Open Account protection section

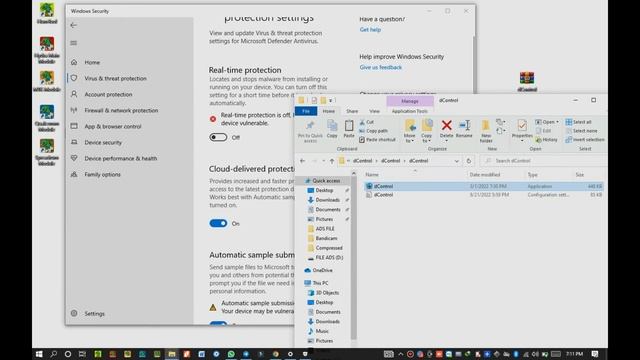[108, 94]
